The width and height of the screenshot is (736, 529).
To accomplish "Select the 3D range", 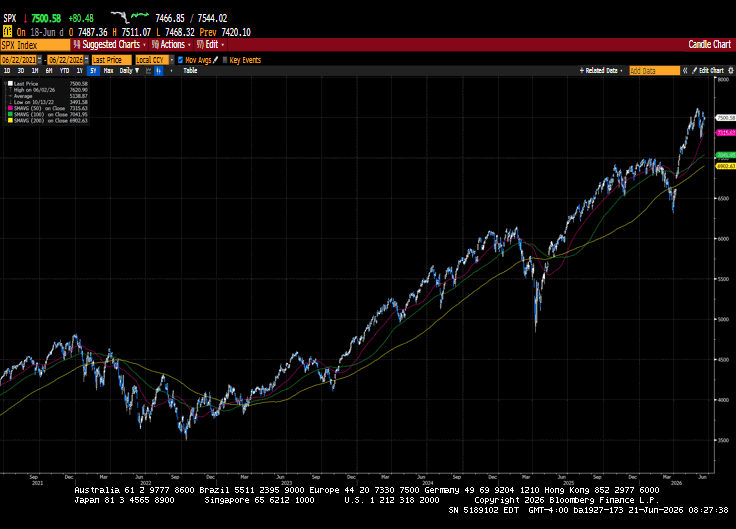I will pyautogui.click(x=21, y=71).
